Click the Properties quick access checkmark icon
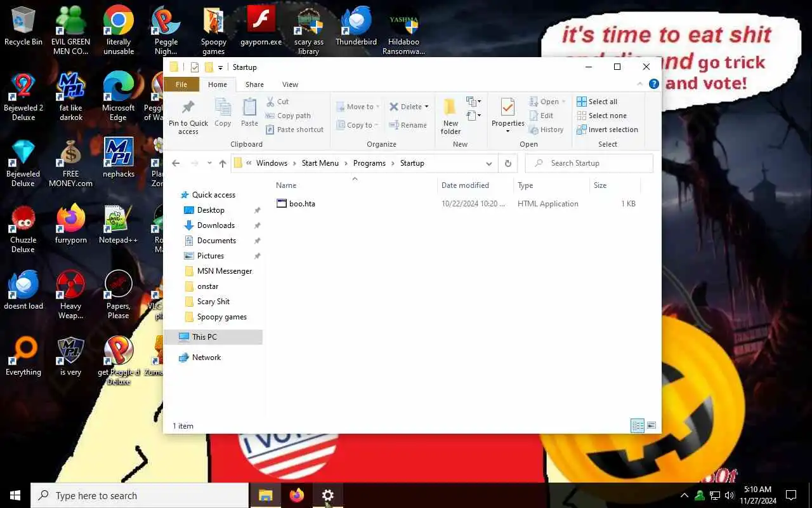812x508 pixels. coord(195,67)
